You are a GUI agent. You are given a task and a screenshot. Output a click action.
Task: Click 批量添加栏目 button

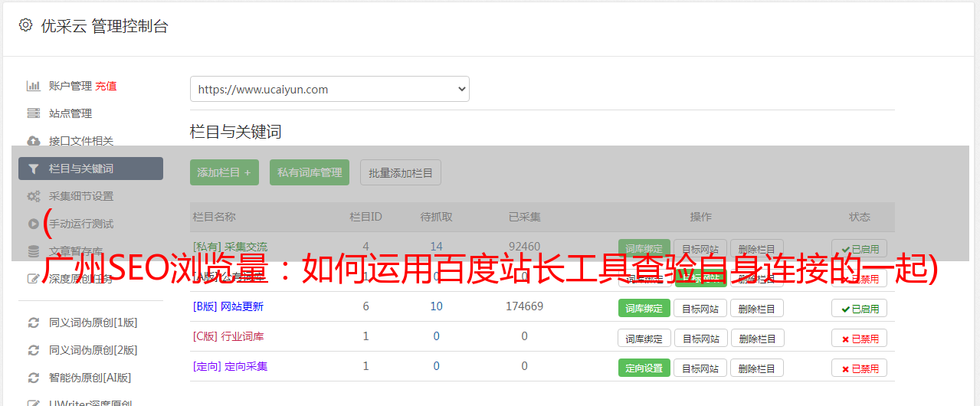[x=401, y=172]
